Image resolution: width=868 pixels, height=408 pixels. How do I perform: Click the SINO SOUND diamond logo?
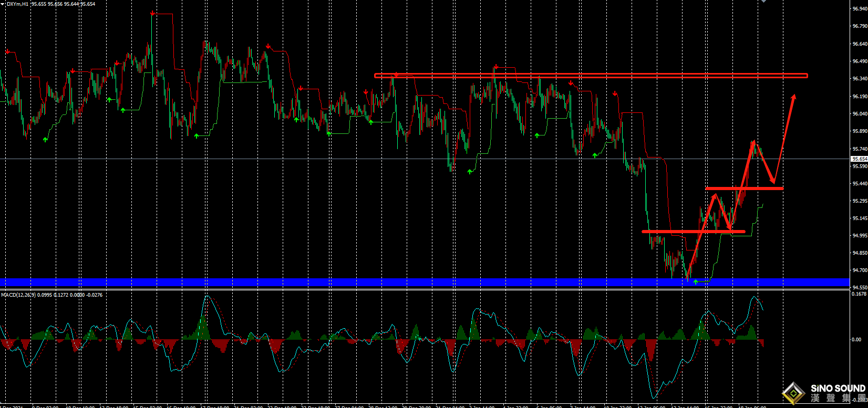click(x=793, y=393)
